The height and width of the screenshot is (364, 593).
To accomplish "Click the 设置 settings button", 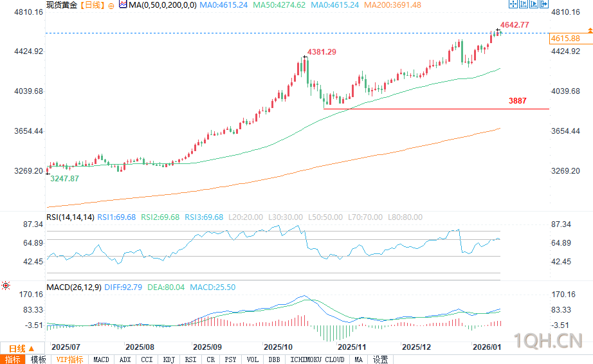I will coord(380,359).
